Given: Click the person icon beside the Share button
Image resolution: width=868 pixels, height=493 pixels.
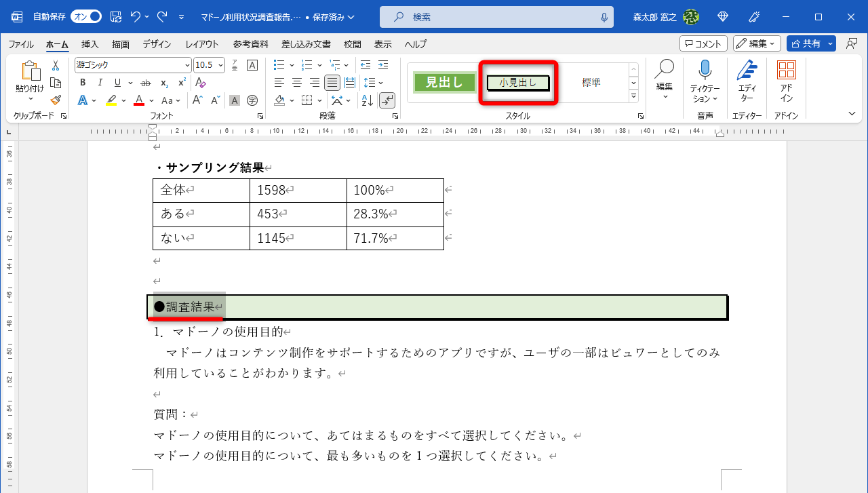Looking at the screenshot, I should pos(850,43).
